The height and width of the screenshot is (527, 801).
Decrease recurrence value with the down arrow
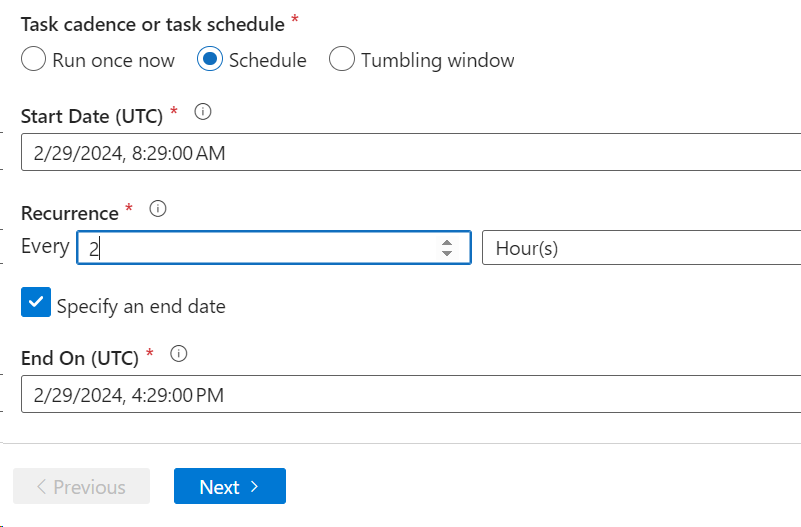tap(447, 254)
